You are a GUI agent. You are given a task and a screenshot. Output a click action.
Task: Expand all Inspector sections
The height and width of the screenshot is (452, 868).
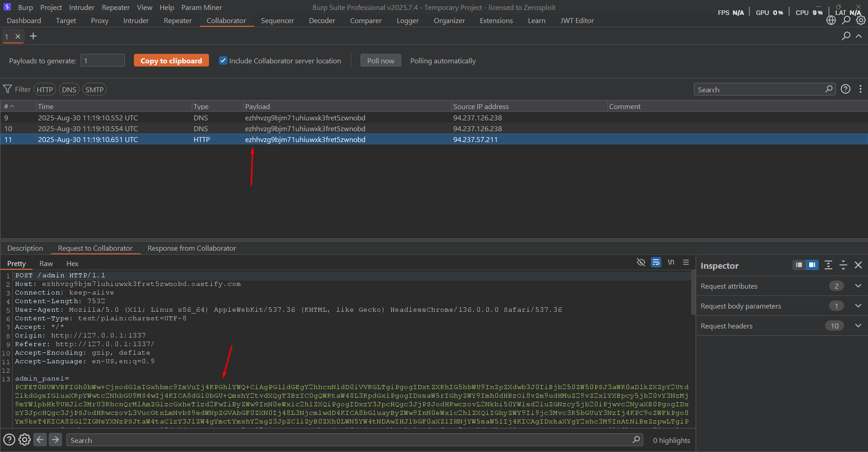[x=828, y=265]
